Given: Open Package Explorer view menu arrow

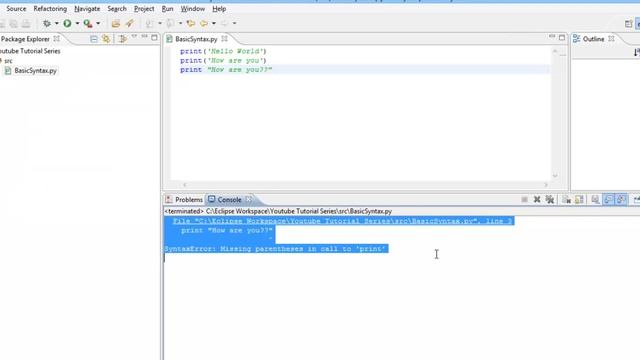Looking at the screenshot, I should coord(134,37).
